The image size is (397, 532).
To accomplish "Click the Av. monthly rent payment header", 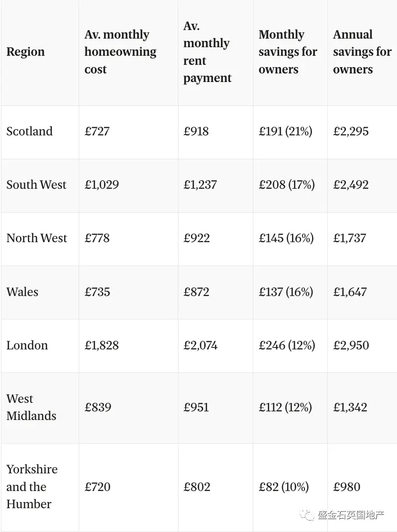I will coord(207,51).
